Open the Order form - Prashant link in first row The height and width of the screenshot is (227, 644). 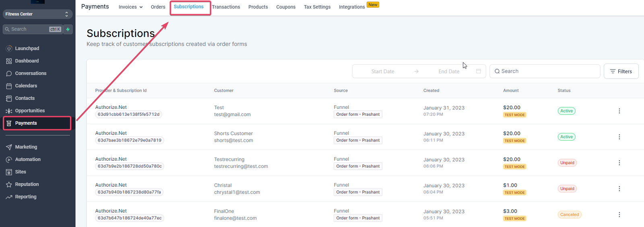click(358, 115)
